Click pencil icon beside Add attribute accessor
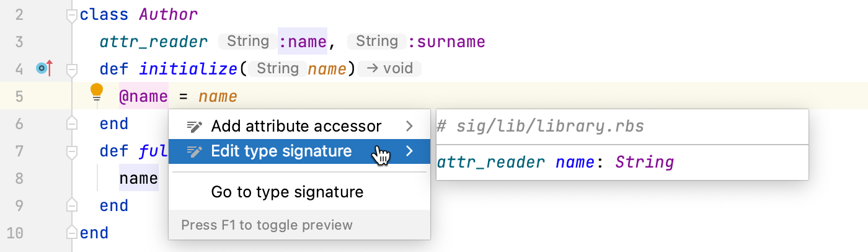Viewport: 868px width, 252px height. (x=195, y=127)
